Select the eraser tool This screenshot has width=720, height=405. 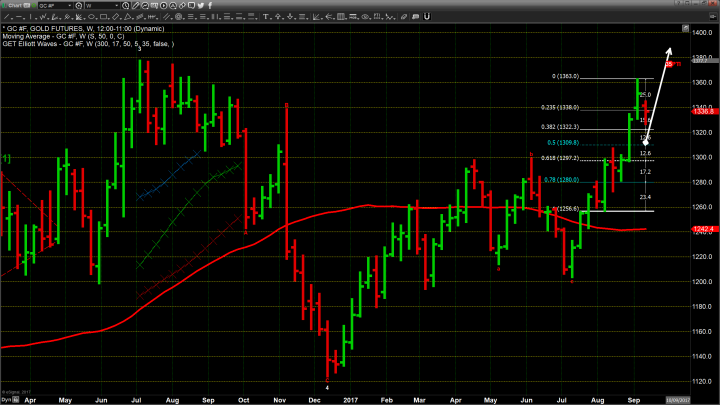(x=404, y=17)
